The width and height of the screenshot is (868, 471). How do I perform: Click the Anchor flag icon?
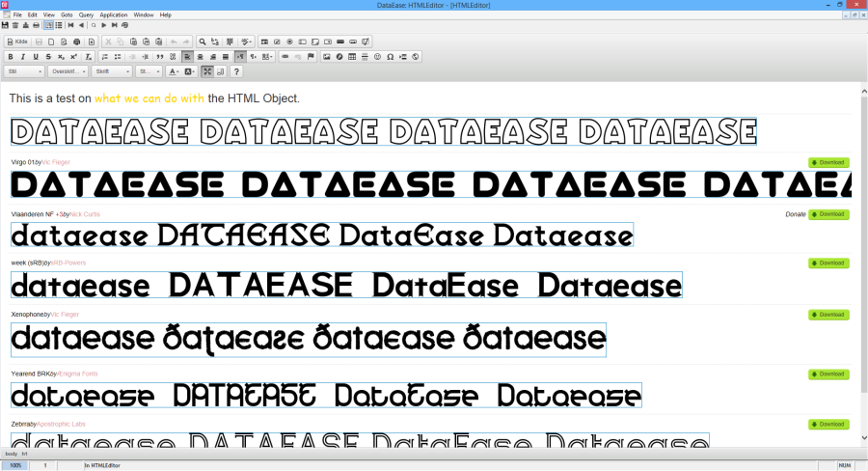pos(311,57)
